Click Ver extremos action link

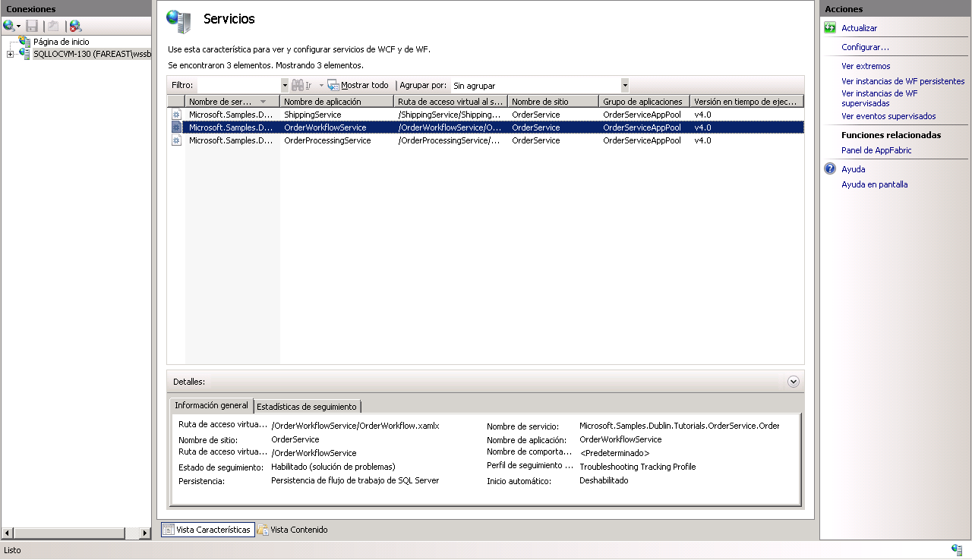866,66
